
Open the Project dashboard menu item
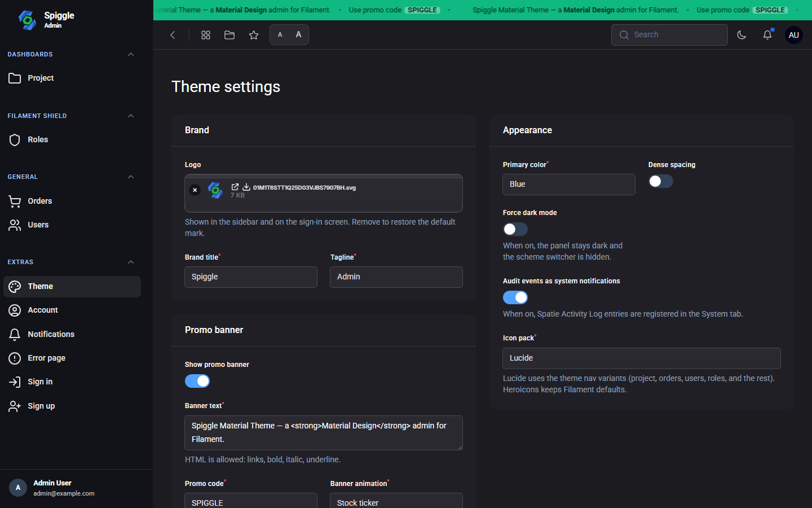click(x=72, y=78)
